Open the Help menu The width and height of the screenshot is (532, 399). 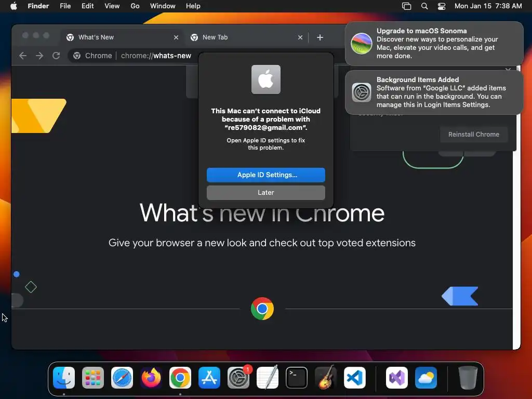pos(193,6)
